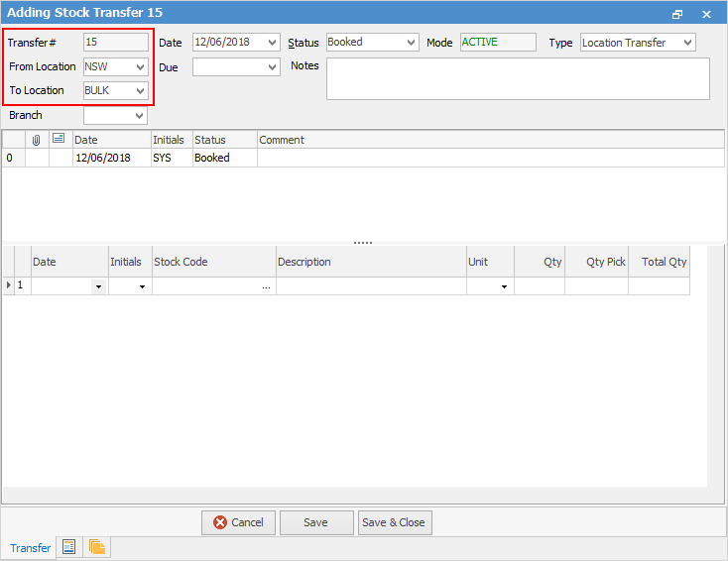Click the empty Comment cell in row 0
Screen dimensions: 728x561
490,158
